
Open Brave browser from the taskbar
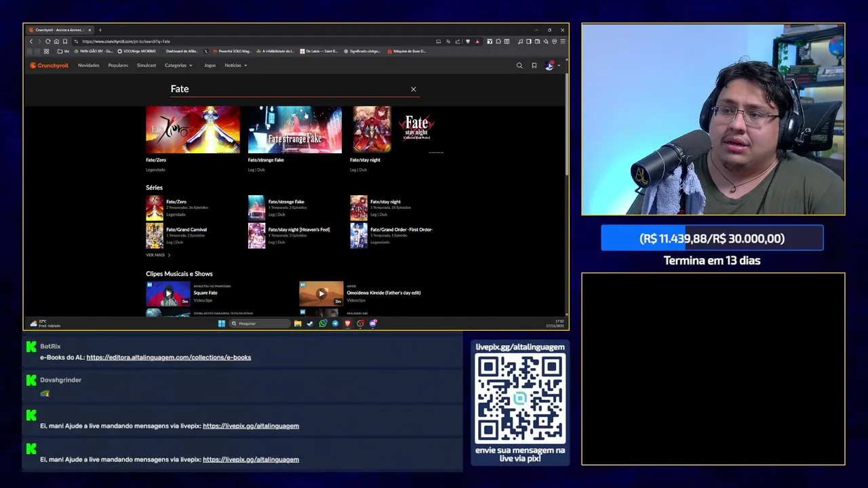(x=347, y=323)
